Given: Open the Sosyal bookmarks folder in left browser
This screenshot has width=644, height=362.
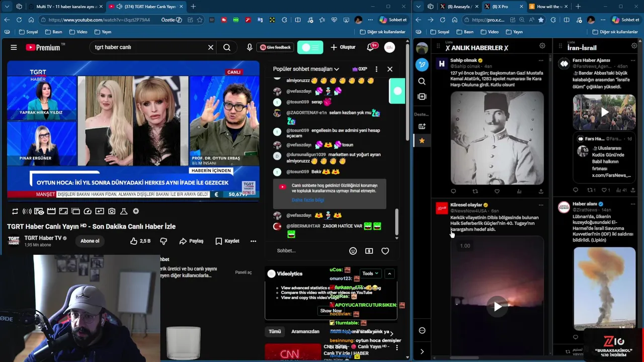Looking at the screenshot, I should pos(28,32).
